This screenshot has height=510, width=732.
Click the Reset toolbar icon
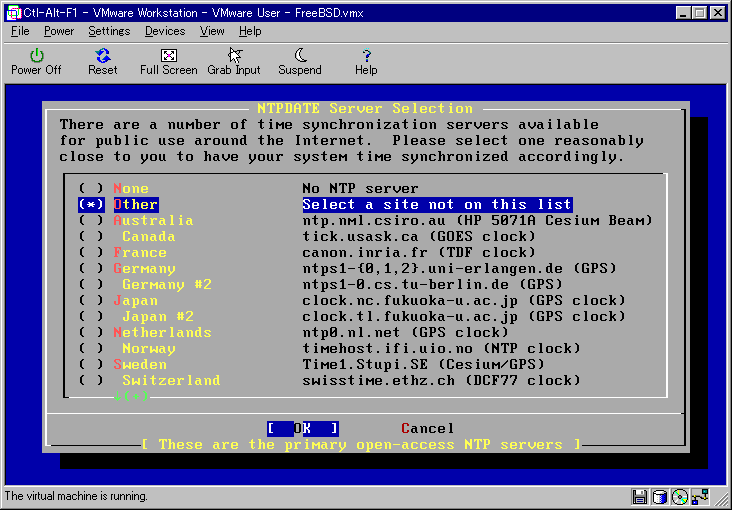pyautogui.click(x=103, y=56)
